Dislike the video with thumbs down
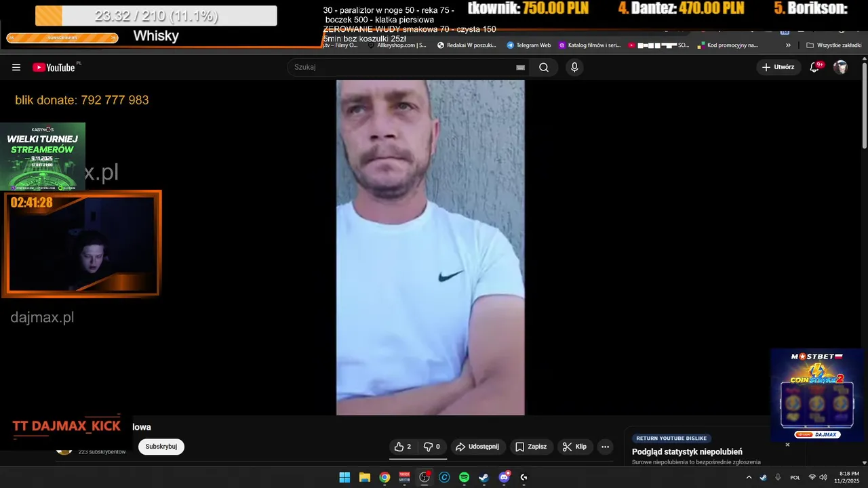Screen dimensions: 868x488 (432, 447)
